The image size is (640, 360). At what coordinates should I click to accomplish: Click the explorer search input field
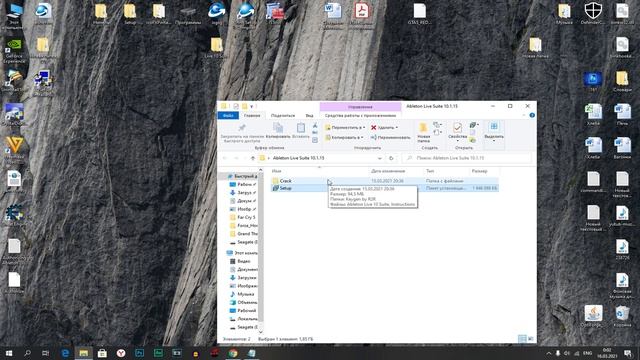click(x=467, y=158)
